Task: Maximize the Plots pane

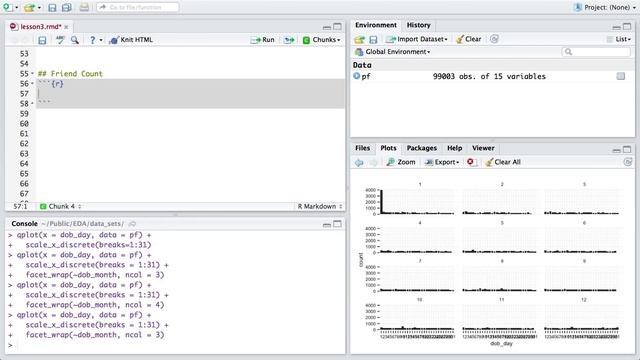Action: tap(627, 149)
